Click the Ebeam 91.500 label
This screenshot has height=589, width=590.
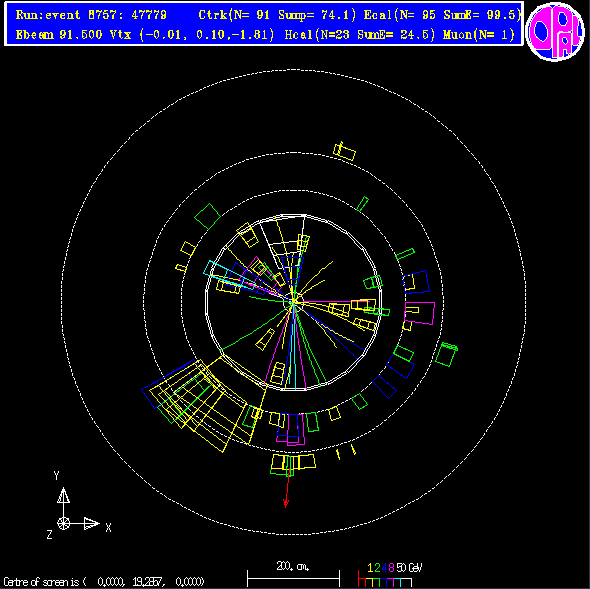(x=59, y=35)
